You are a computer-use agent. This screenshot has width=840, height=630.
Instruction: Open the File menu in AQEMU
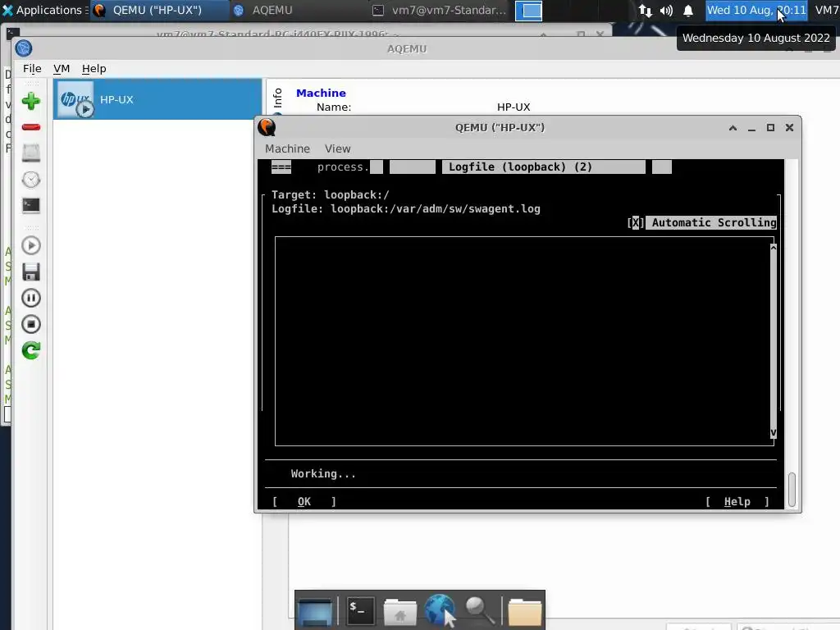(32, 69)
